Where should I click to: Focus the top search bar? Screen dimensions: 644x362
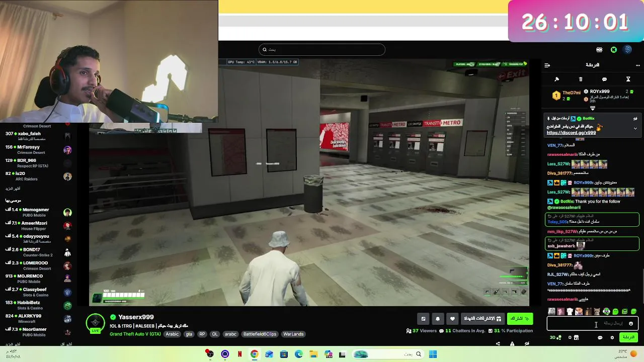322,49
